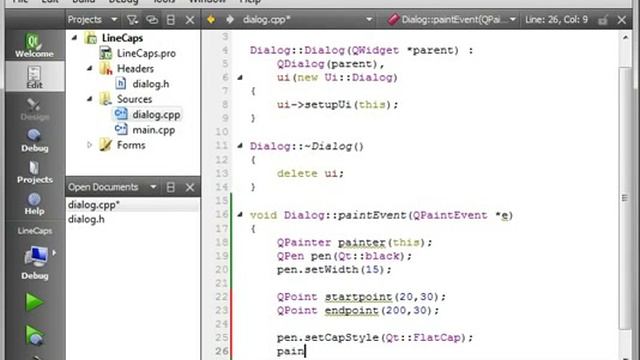Click the Line: 26, Col: 9 indicator
Viewport: 640px width, 360px height.
tap(556, 20)
